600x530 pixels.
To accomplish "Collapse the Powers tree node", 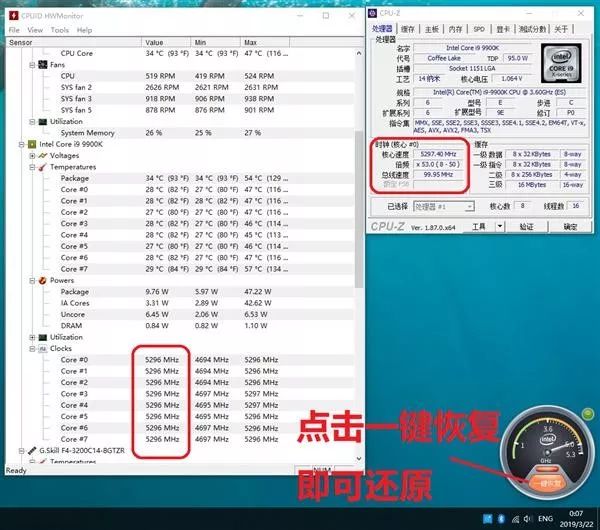I will tap(33, 280).
